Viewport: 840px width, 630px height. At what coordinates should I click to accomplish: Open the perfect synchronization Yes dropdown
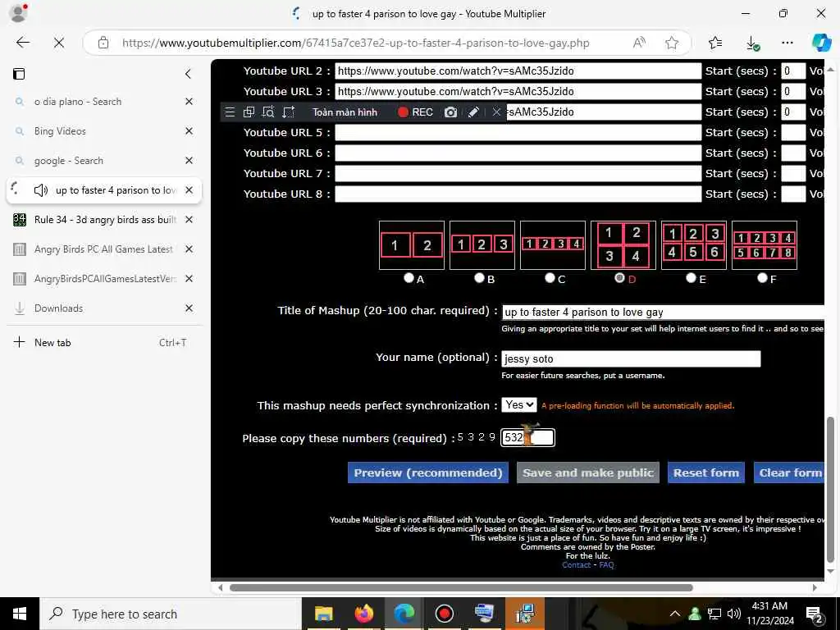click(x=518, y=405)
